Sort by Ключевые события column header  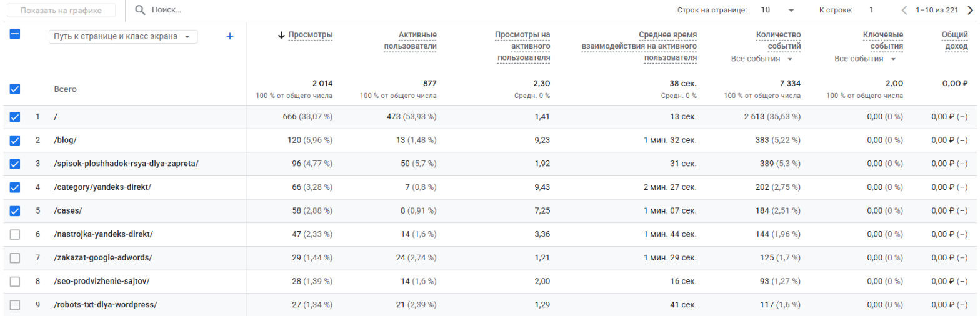(x=882, y=41)
